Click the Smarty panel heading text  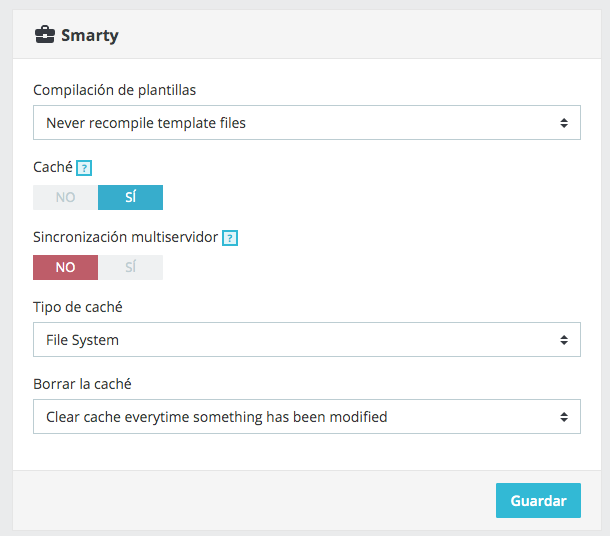click(x=89, y=36)
